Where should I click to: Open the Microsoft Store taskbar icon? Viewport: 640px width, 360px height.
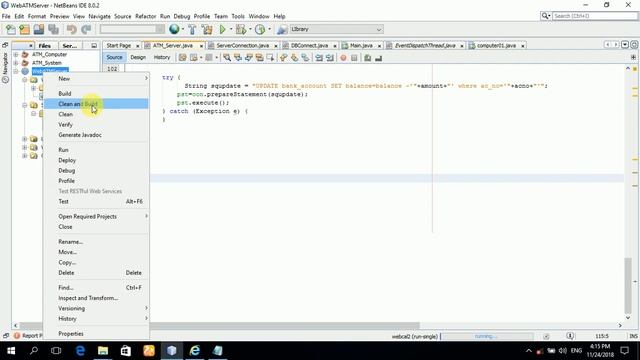(126, 351)
